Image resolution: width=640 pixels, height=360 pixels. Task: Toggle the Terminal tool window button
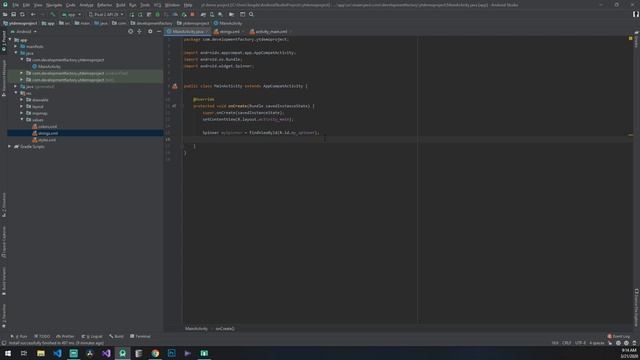pos(140,336)
